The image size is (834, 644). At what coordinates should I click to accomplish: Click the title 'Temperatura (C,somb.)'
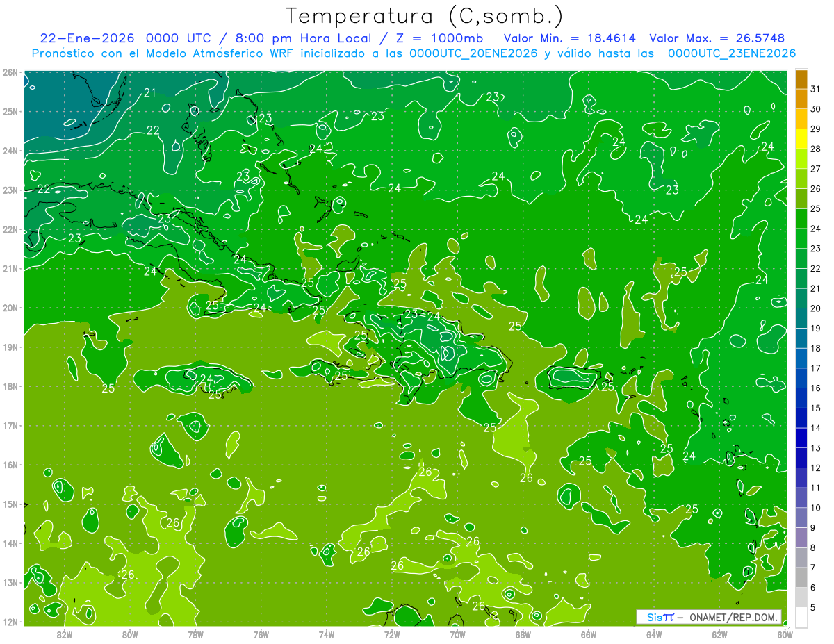[x=424, y=16]
